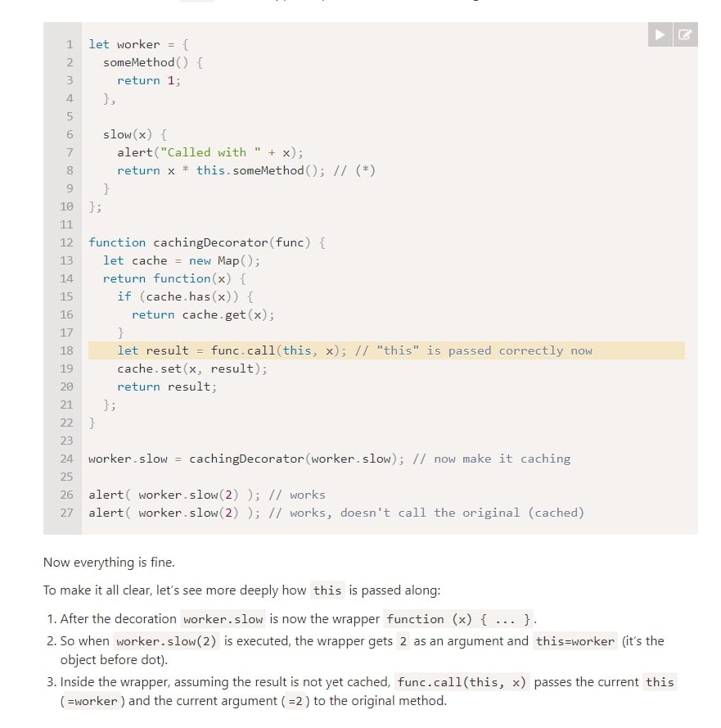Click alert("Called with " + x) line

[x=210, y=153]
